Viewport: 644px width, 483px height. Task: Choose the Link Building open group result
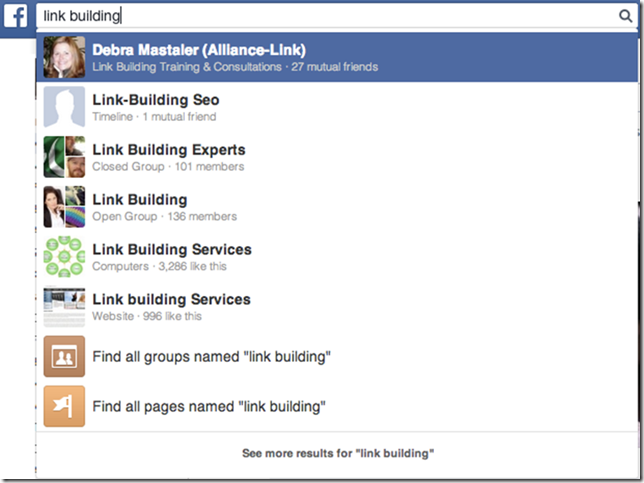point(139,200)
